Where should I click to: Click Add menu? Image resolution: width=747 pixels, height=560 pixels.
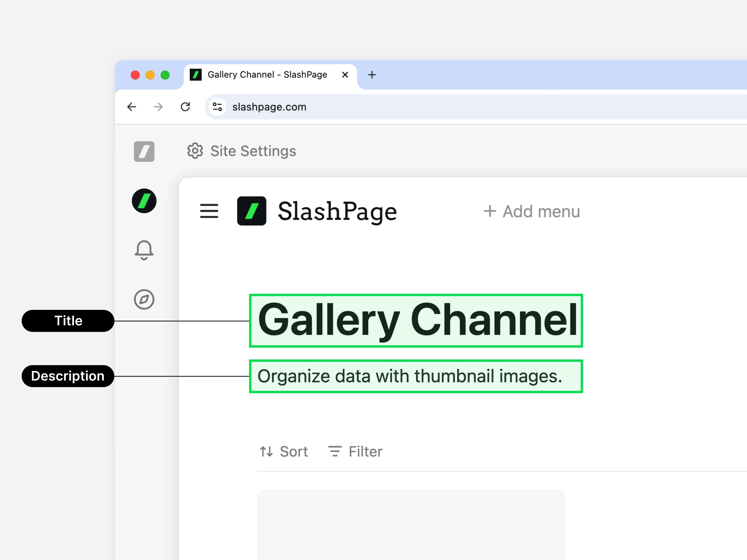[532, 212]
